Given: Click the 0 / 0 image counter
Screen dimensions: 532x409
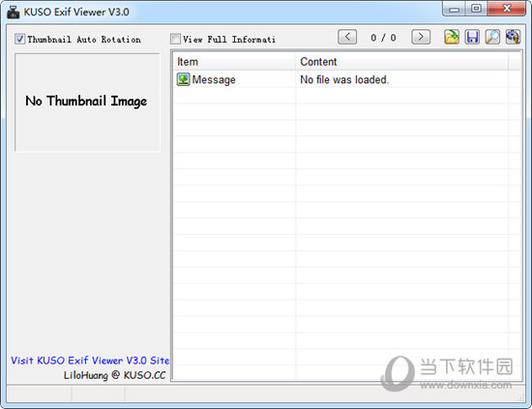Looking at the screenshot, I should [x=383, y=38].
